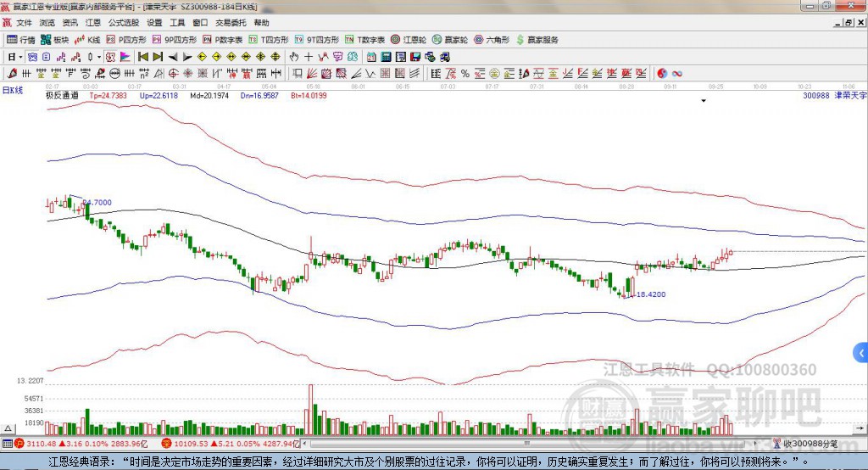Select the compass star drawing tool
The height and width of the screenshot is (470, 868).
click(x=187, y=73)
